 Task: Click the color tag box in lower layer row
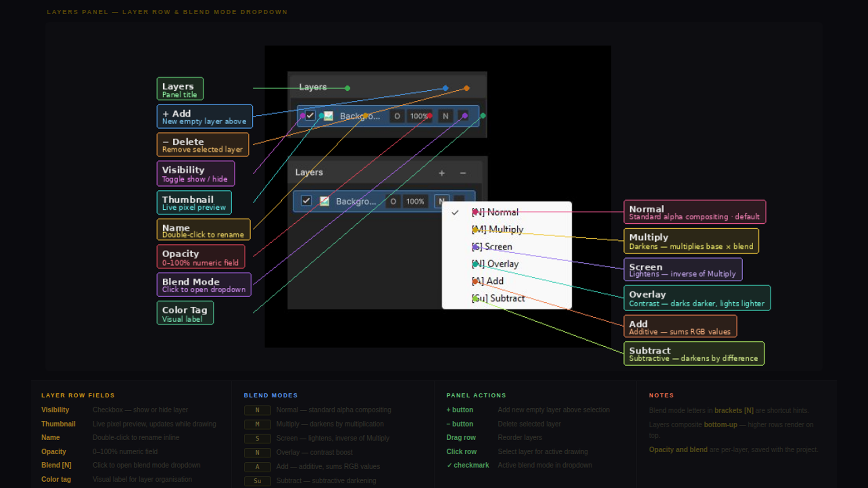click(459, 199)
